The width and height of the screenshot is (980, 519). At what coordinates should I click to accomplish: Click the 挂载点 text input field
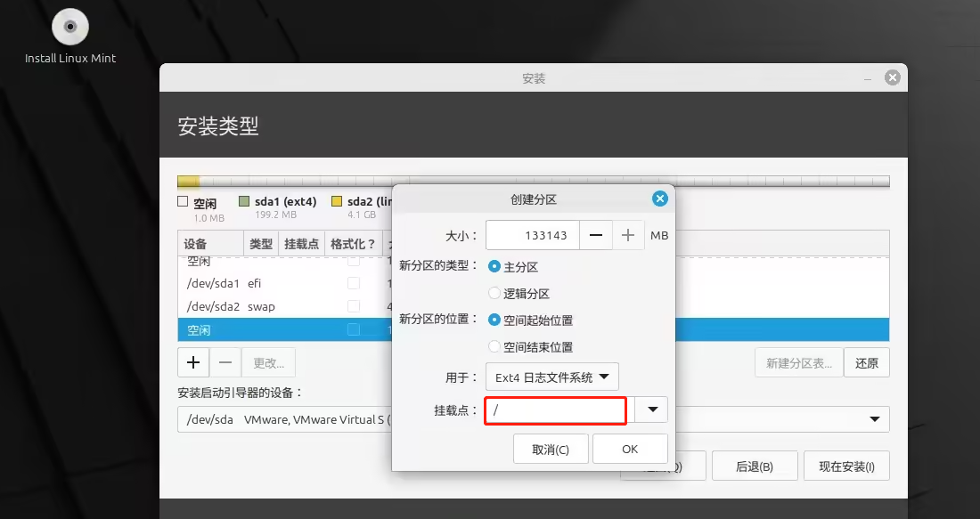click(555, 410)
